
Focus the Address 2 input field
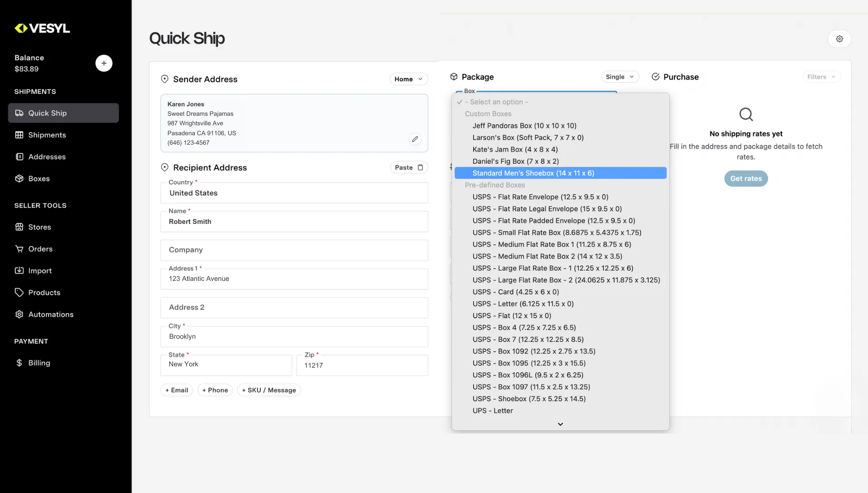click(x=294, y=308)
